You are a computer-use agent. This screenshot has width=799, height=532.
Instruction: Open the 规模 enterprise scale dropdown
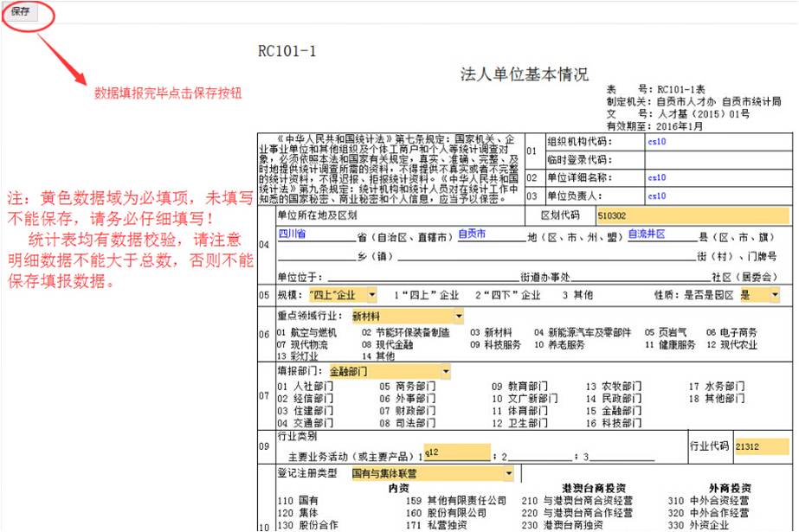click(371, 295)
